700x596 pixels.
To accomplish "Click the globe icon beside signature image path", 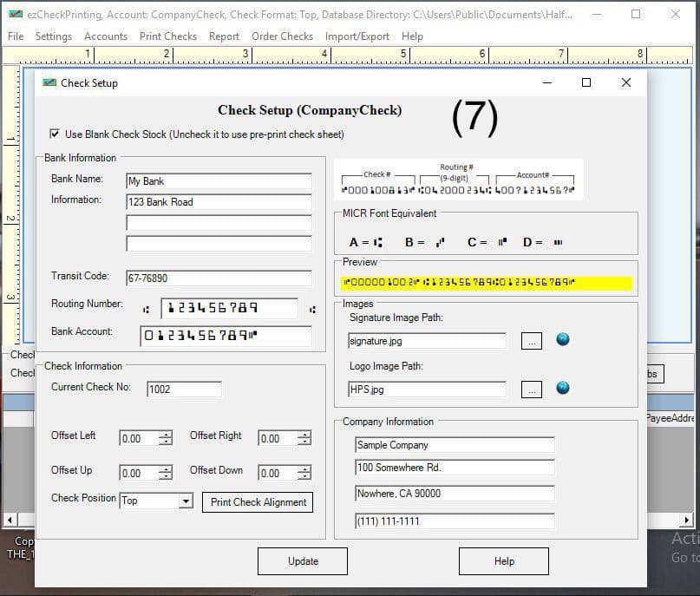I will click(563, 340).
